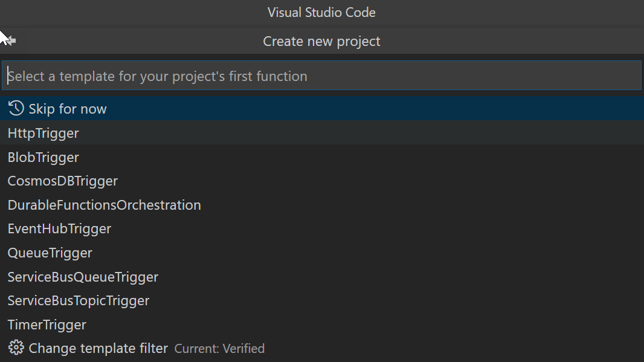Viewport: 644px width, 362px height.
Task: Click the gear icon next to Change template filter
Action: [16, 347]
